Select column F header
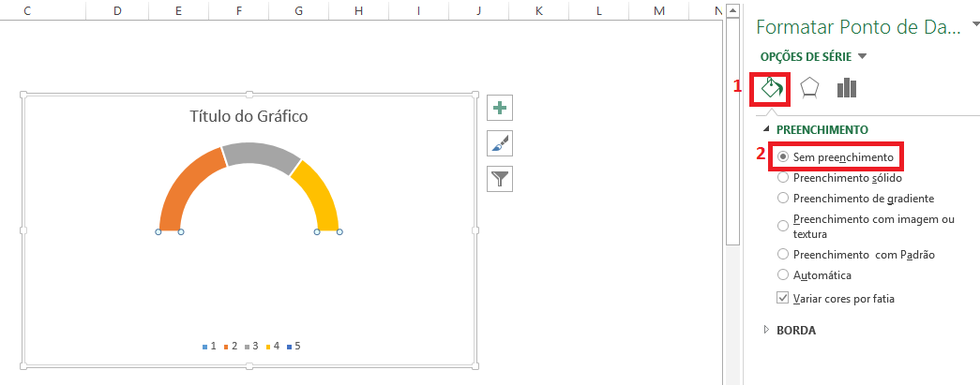This screenshot has height=385, width=980. (239, 10)
